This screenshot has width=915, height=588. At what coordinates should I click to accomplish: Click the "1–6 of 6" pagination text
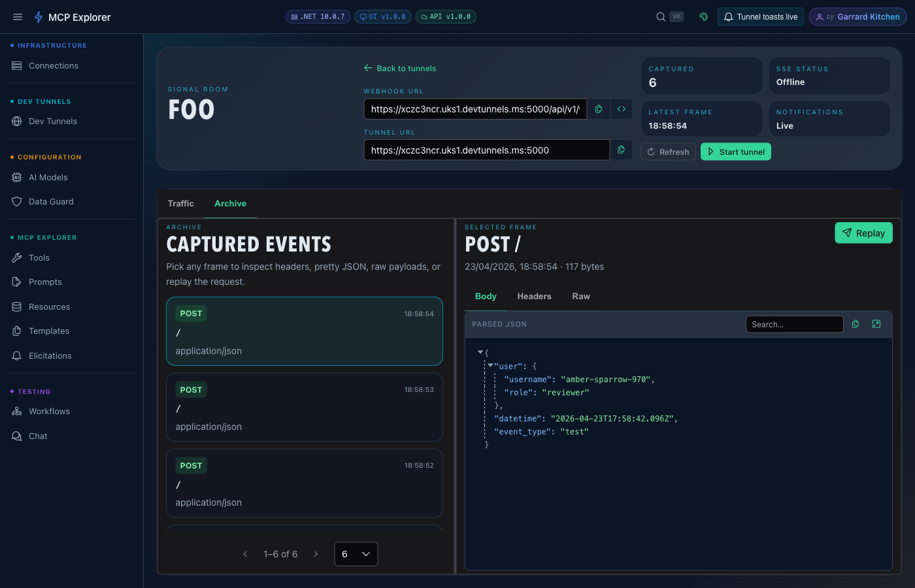pos(280,554)
